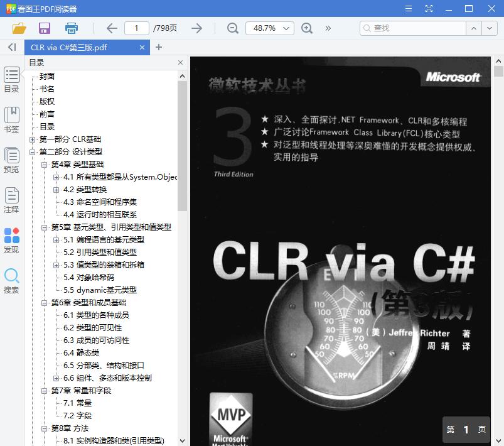Image resolution: width=504 pixels, height=446 pixels.
Task: Open a file with the folder icon
Action: pyautogui.click(x=19, y=28)
